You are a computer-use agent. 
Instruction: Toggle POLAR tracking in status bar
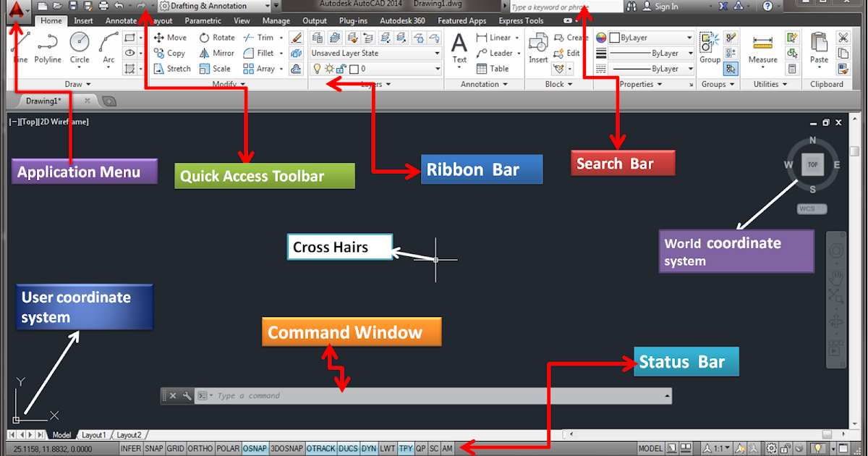pyautogui.click(x=229, y=449)
